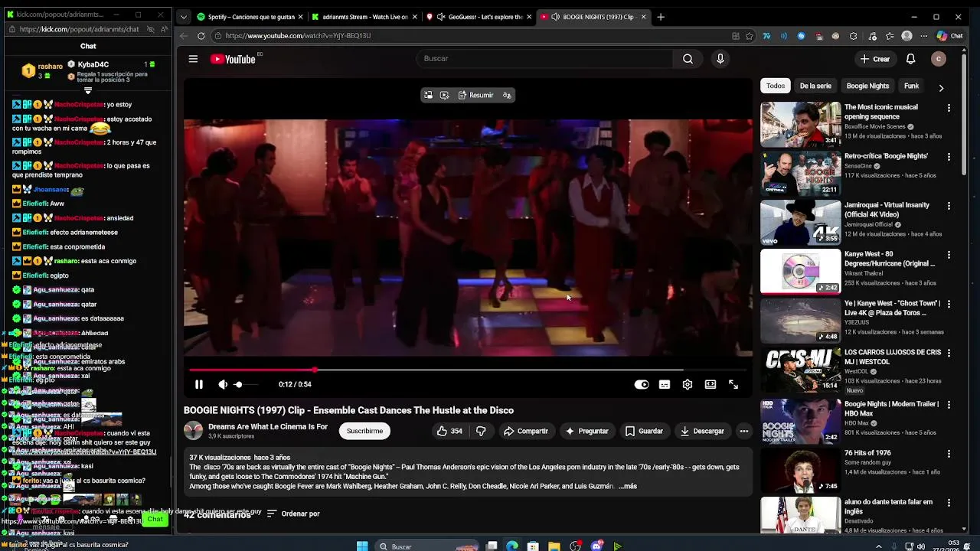The height and width of the screenshot is (551, 980).
Task: Toggle subtitles captions button
Action: click(x=665, y=385)
